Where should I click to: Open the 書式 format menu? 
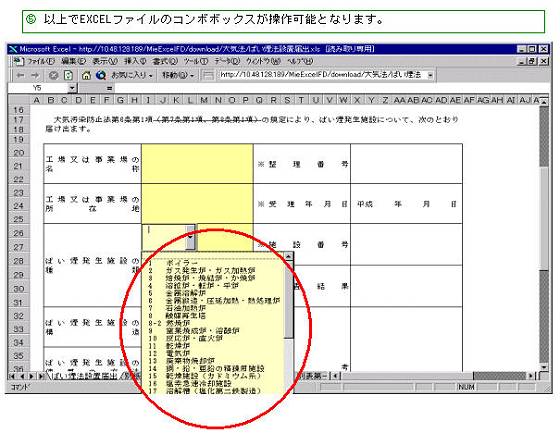point(165,61)
